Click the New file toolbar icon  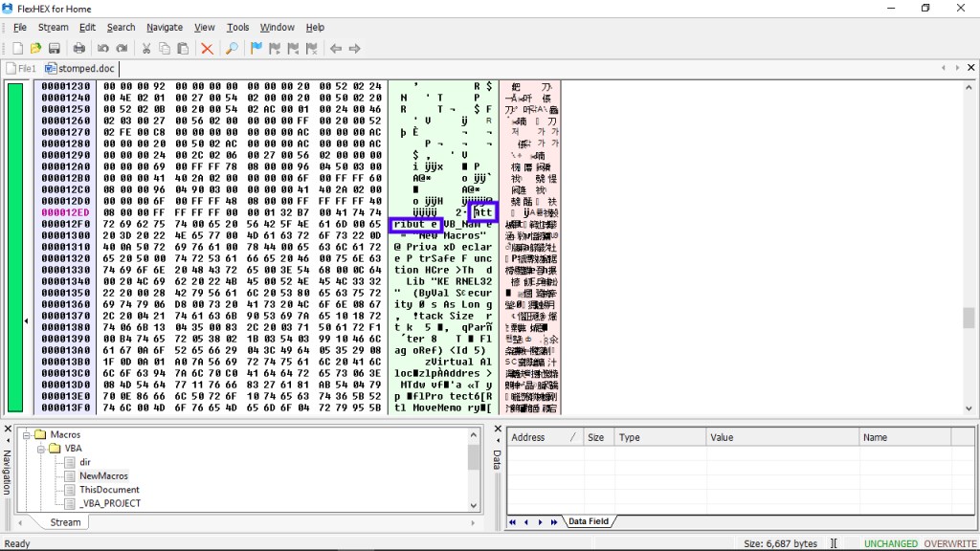pos(17,49)
